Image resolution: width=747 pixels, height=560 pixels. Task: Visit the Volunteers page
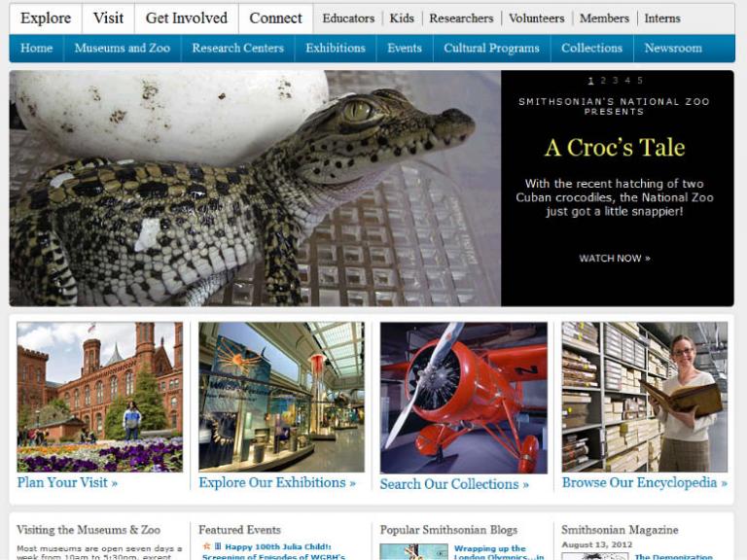tap(537, 18)
